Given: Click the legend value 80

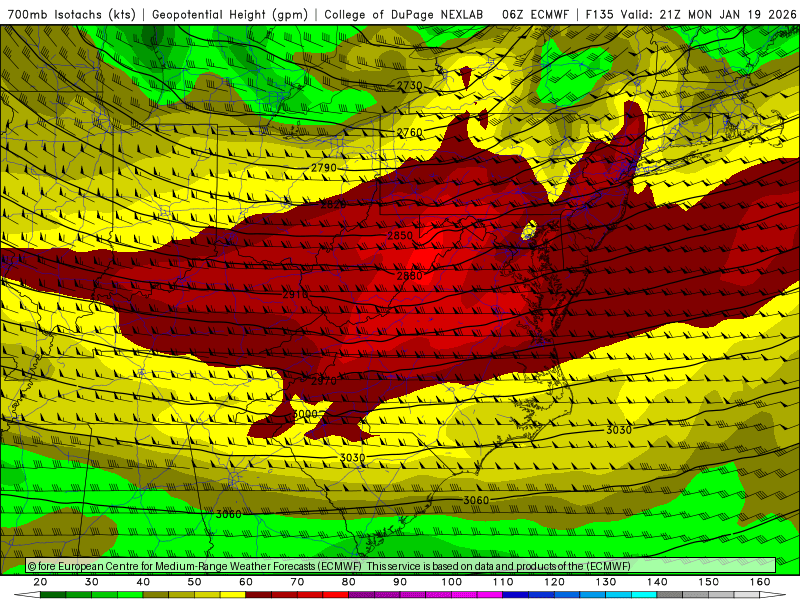Looking at the screenshot, I should coord(348,582).
